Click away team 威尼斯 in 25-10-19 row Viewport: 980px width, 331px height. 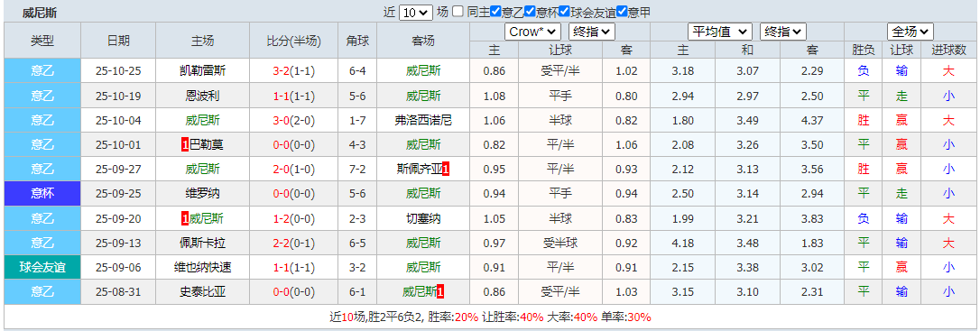pos(423,96)
